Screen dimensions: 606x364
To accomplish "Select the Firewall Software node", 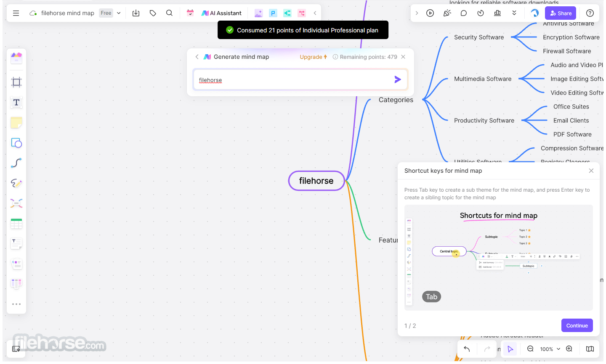I will (x=567, y=51).
